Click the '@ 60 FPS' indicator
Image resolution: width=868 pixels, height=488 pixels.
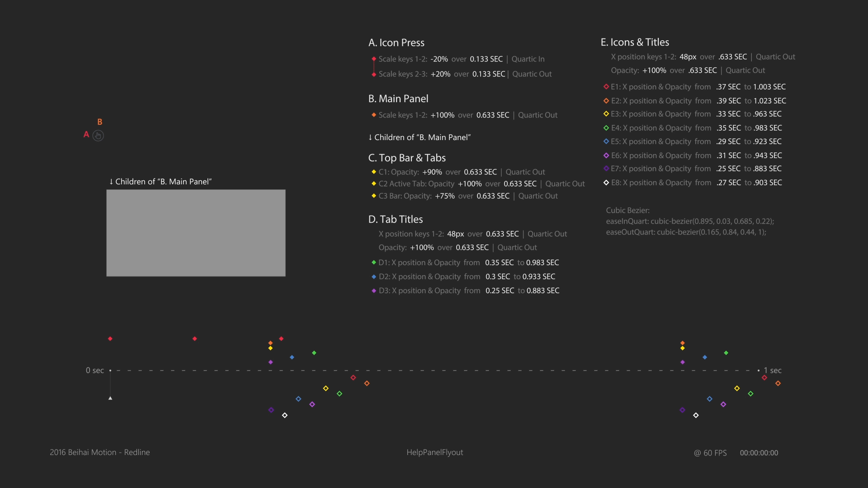(x=710, y=453)
